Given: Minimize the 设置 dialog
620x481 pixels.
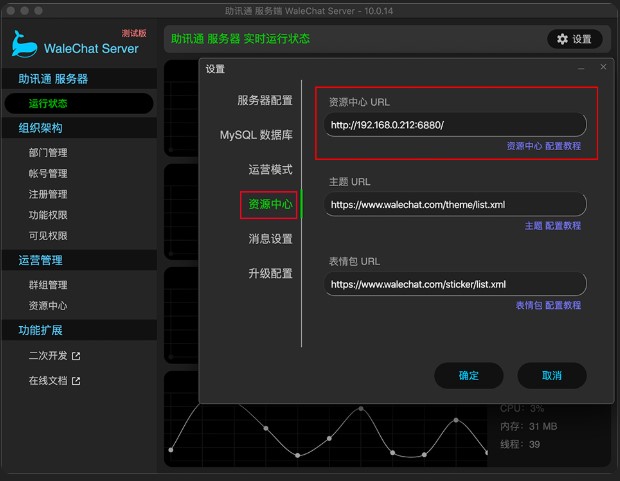Looking at the screenshot, I should [x=581, y=68].
